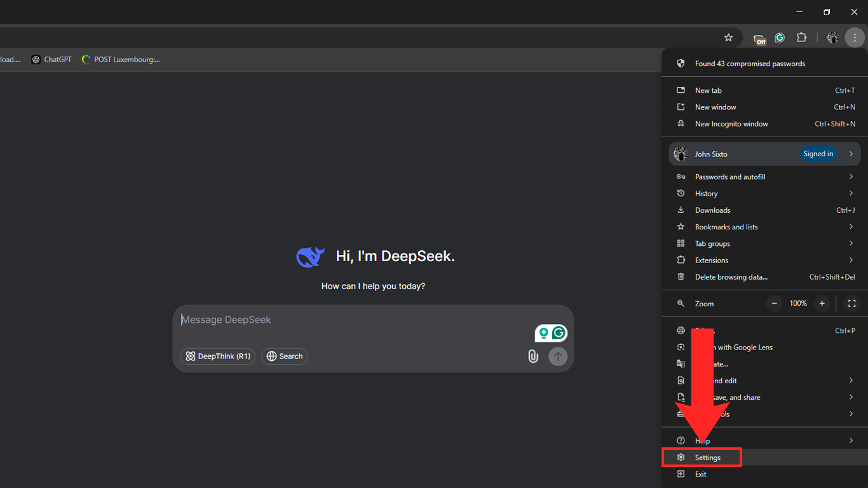
Task: Open the Extensions puzzle icon in toolbar
Action: click(801, 37)
